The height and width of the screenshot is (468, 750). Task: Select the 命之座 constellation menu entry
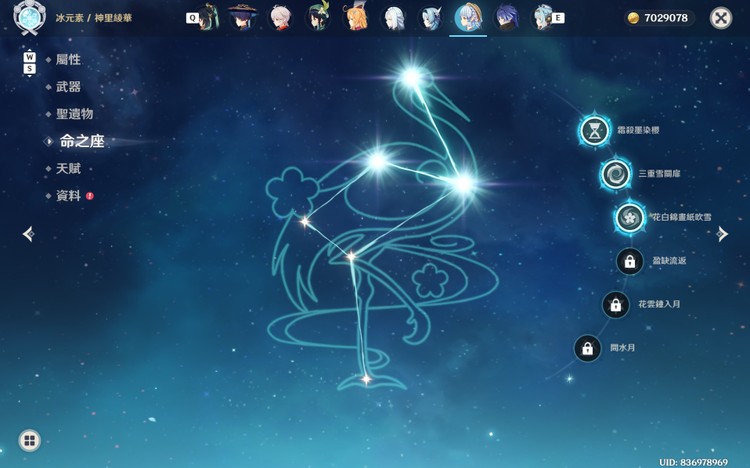click(x=82, y=141)
